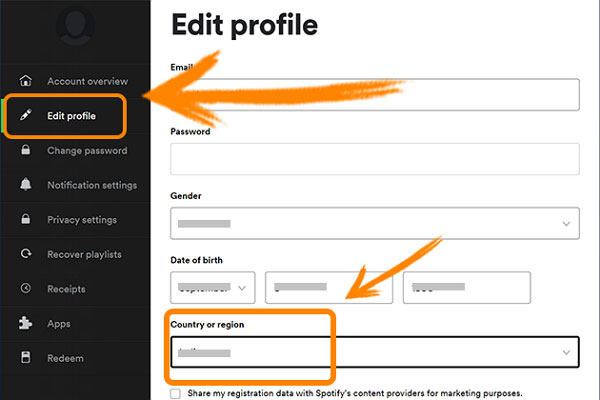600x400 pixels.
Task: Click the Password input field
Action: tap(375, 159)
